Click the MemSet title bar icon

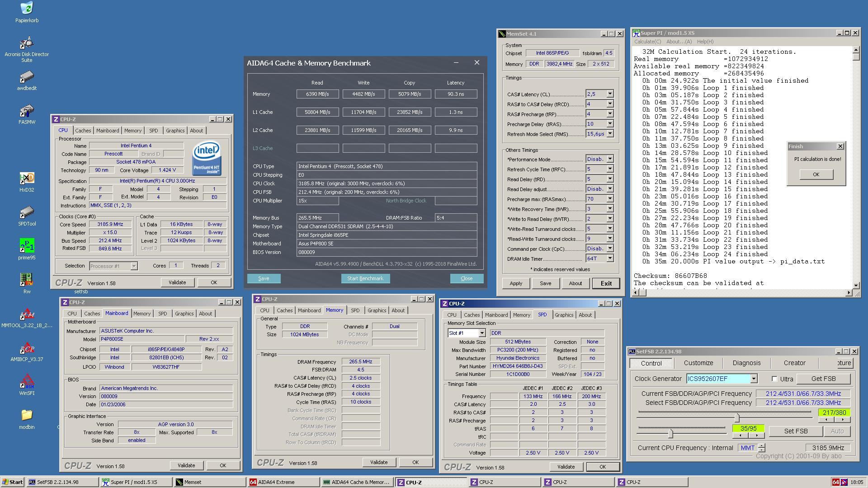[x=502, y=34]
